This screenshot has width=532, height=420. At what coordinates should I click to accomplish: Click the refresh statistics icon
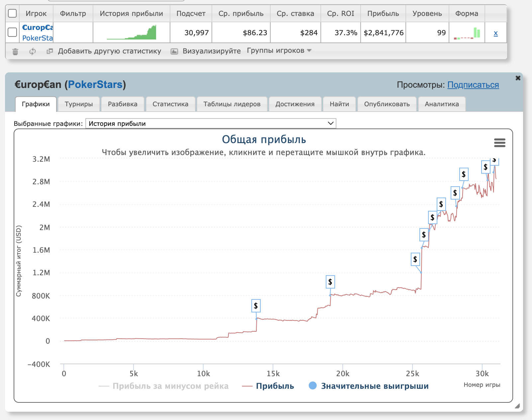(33, 51)
